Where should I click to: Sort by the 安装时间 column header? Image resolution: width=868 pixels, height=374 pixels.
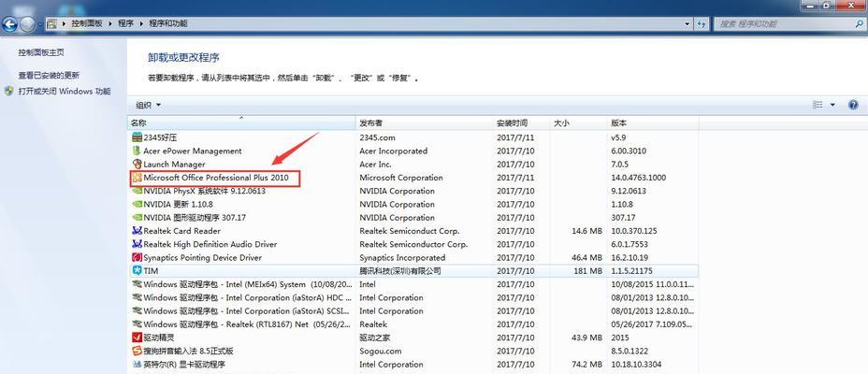pyautogui.click(x=521, y=122)
